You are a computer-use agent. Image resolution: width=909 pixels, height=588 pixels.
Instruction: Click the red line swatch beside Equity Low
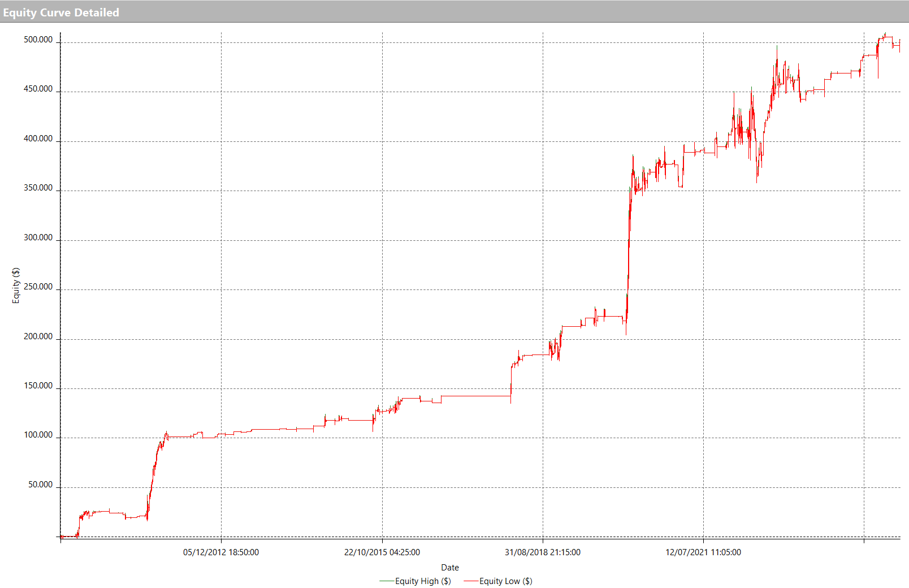[x=471, y=581]
